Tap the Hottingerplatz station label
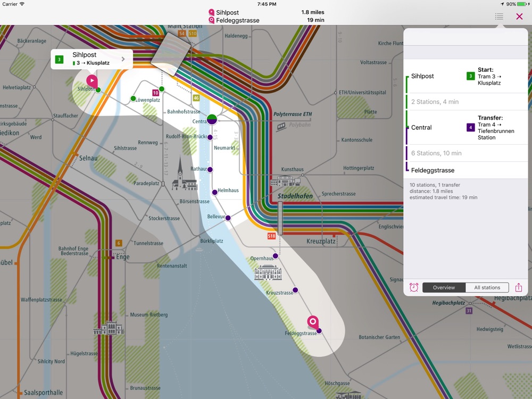This screenshot has width=532, height=399. pyautogui.click(x=359, y=168)
